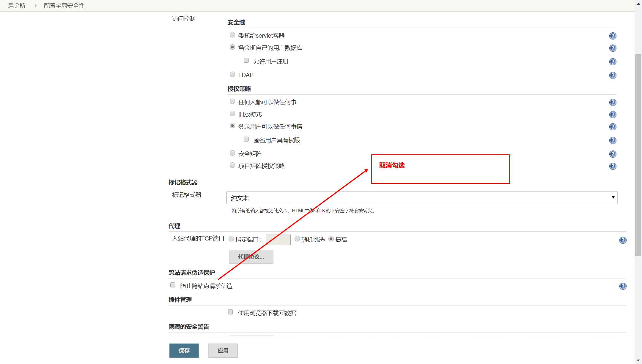The height and width of the screenshot is (364, 642).
Task: Click scrollbar up arrow
Action: point(638,4)
